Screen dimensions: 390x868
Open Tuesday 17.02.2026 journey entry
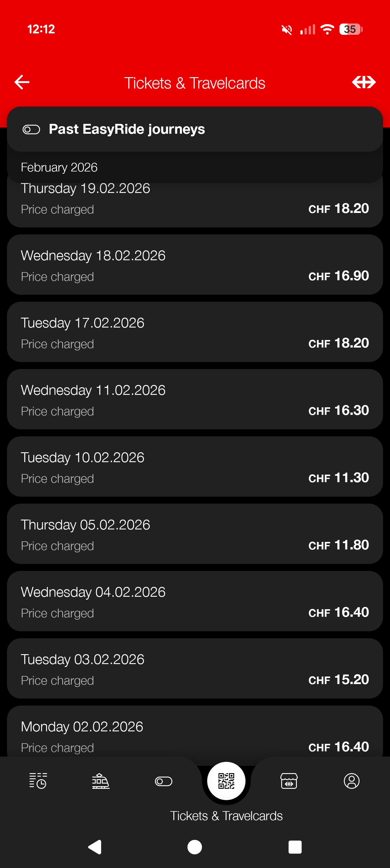(195, 332)
